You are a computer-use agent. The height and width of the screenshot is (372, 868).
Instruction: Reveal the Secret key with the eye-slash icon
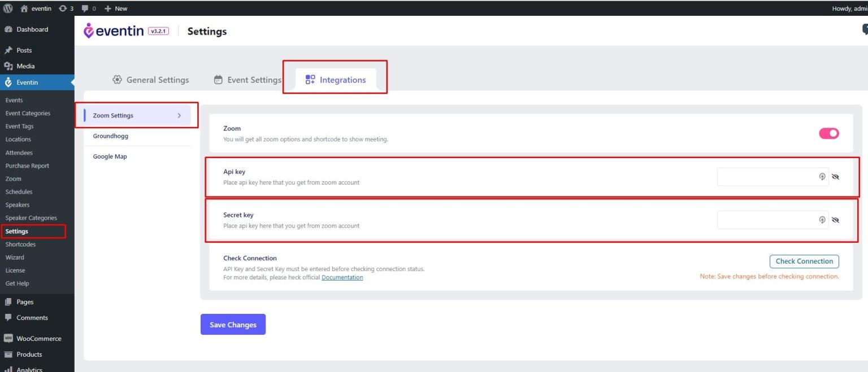836,220
